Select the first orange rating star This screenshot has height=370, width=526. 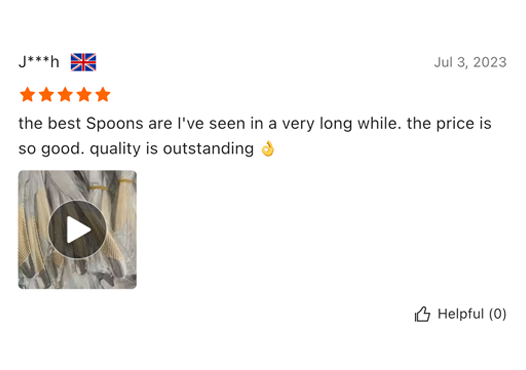[28, 94]
